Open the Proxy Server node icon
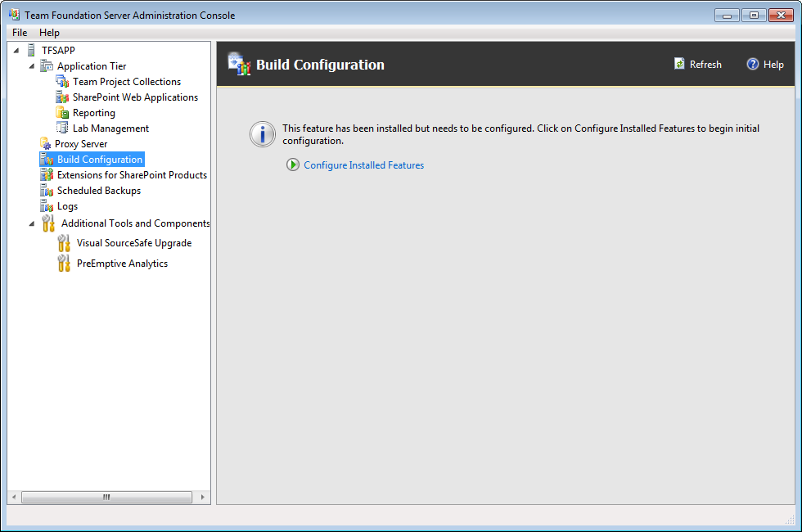The width and height of the screenshot is (802, 532). (47, 143)
